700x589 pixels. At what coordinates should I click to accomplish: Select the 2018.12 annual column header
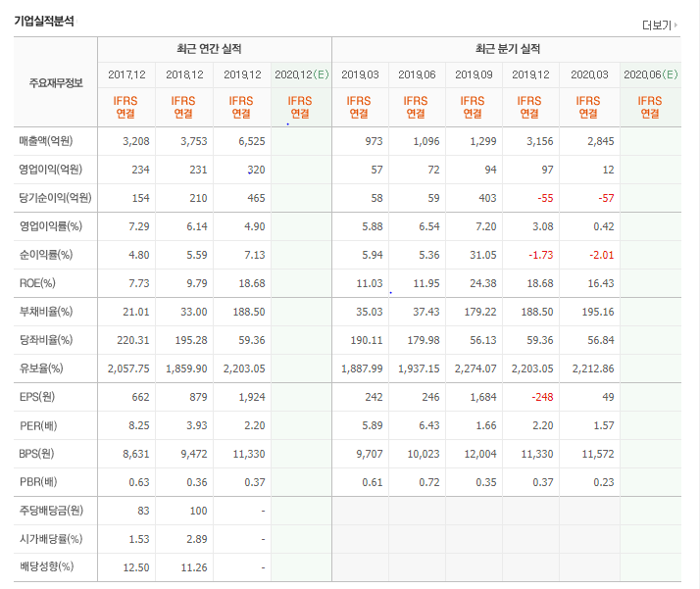pos(184,74)
